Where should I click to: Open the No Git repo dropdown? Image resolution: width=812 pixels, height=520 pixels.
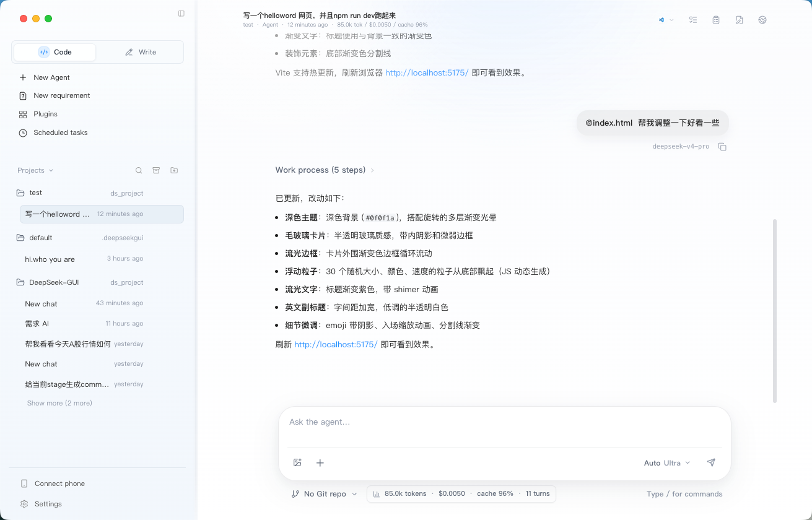[x=325, y=494]
